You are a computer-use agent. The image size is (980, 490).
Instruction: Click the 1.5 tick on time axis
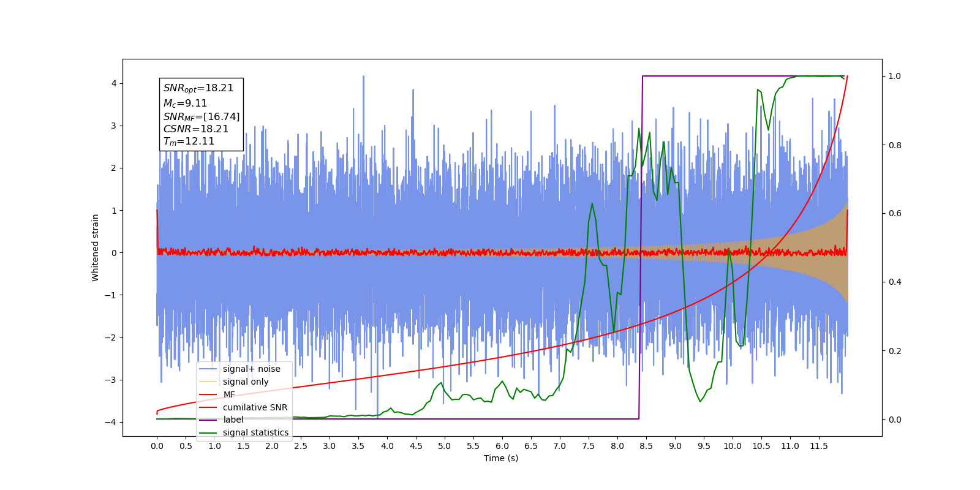pyautogui.click(x=243, y=446)
